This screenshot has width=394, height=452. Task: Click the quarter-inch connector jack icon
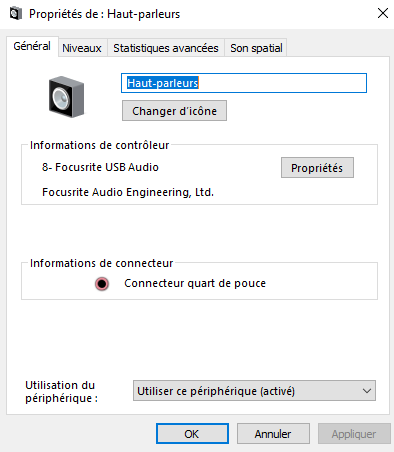pyautogui.click(x=102, y=284)
